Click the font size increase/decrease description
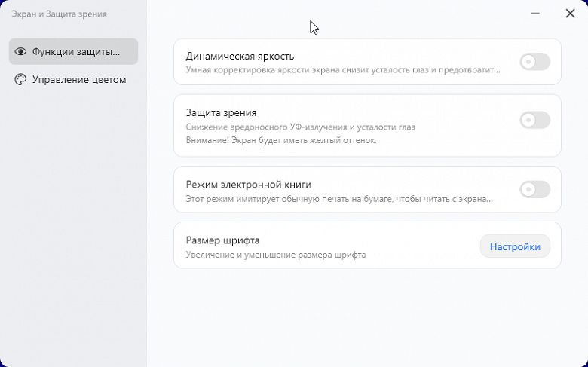 (x=275, y=255)
